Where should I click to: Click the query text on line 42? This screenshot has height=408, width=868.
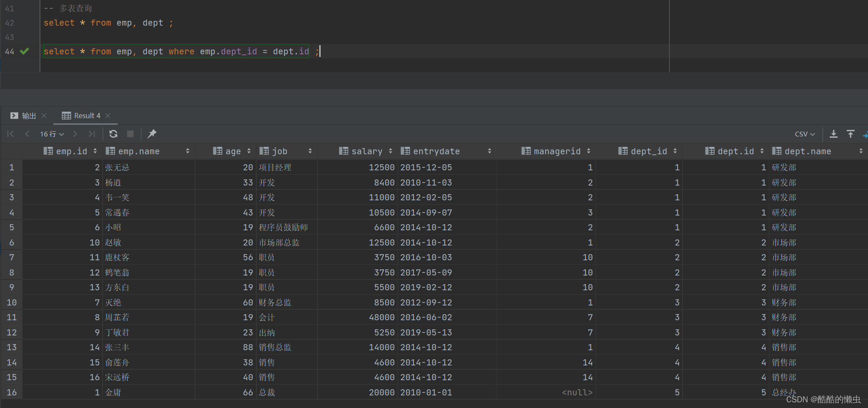pyautogui.click(x=108, y=23)
